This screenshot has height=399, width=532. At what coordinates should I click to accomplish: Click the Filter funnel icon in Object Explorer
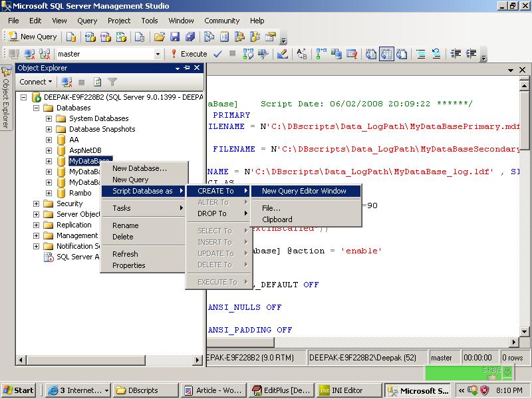112,82
